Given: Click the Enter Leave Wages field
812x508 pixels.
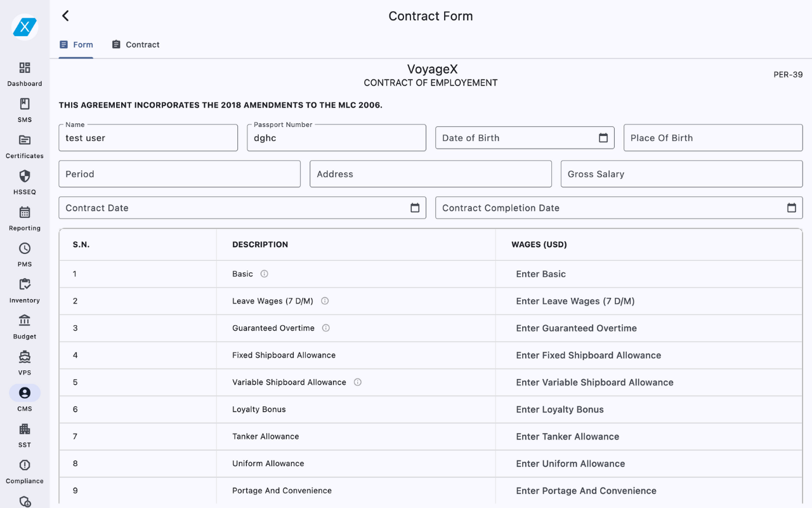Looking at the screenshot, I should 649,301.
